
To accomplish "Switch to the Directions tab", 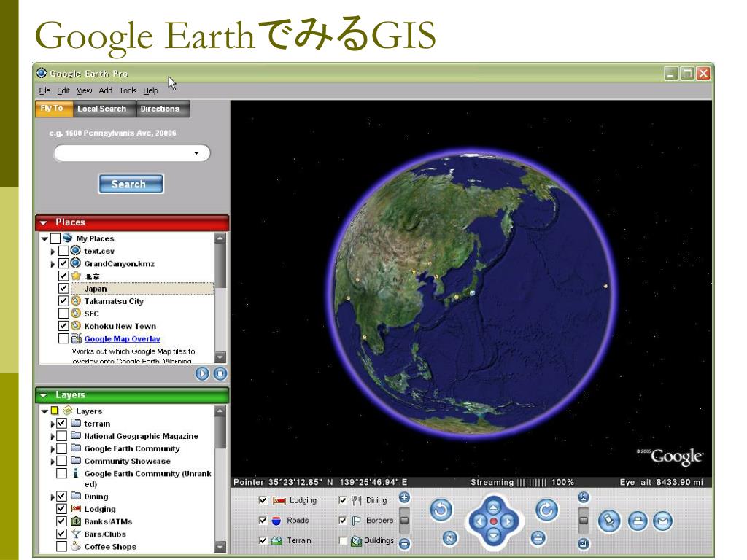I will (163, 109).
